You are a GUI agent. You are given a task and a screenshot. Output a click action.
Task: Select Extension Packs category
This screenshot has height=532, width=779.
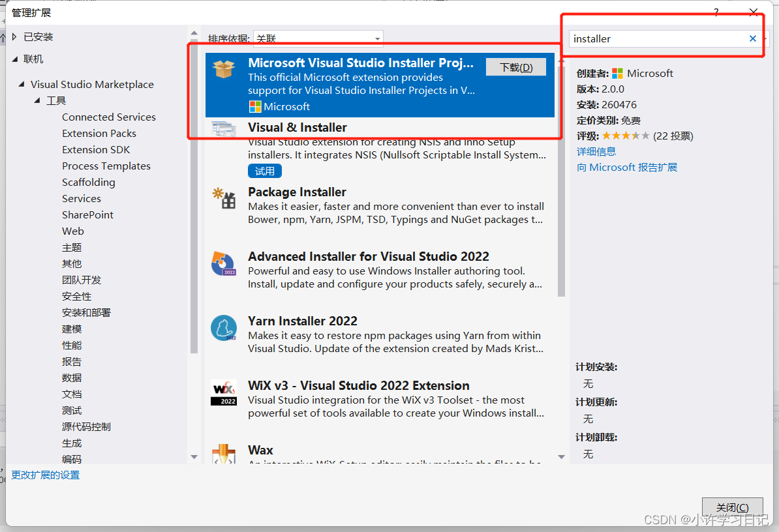(x=99, y=134)
